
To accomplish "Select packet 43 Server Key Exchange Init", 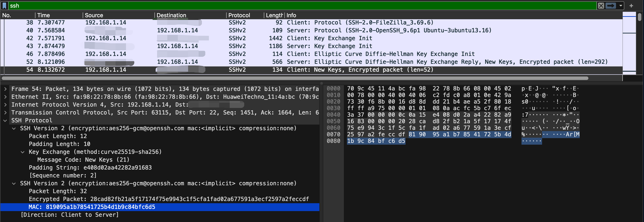I will point(311,46).
